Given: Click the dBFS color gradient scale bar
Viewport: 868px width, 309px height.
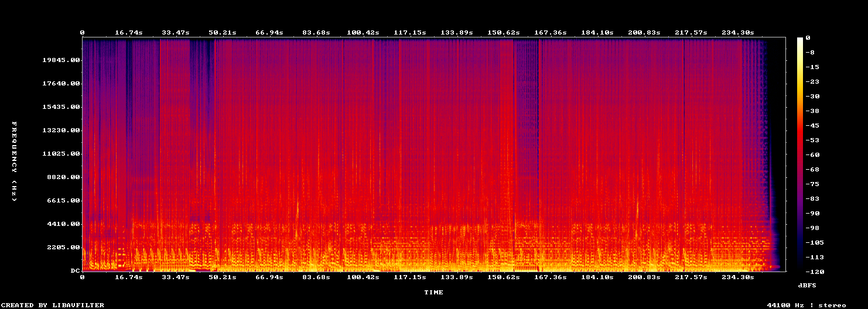Looking at the screenshot, I should coord(800,154).
